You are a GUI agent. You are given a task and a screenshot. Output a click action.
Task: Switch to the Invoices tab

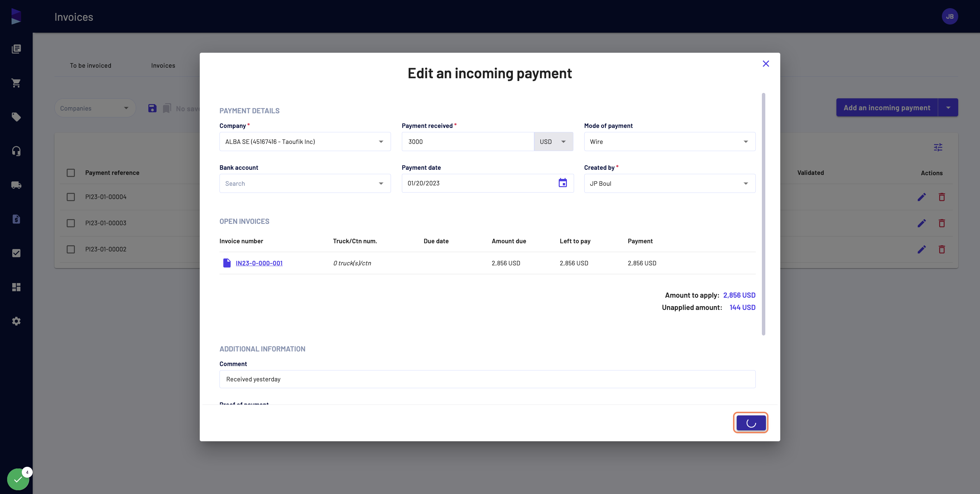(163, 65)
